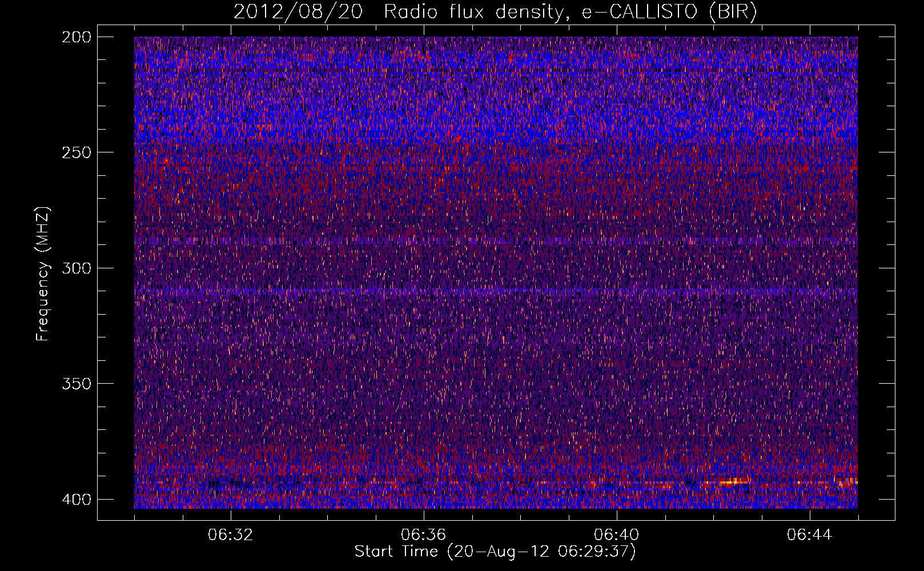Click the 06:44 time tick label

click(x=809, y=535)
